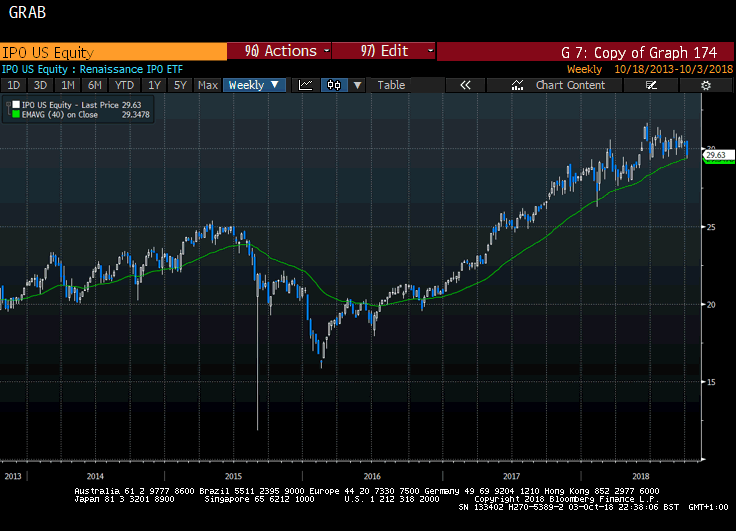Screen dimensions: 736x531
Task: Click the white Last Price legend swatch
Action: 16,105
